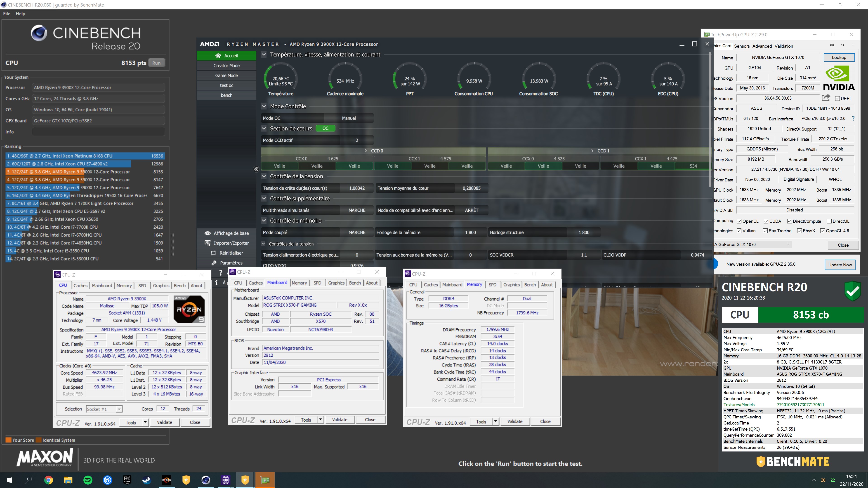The image size is (868, 488).
Task: Open the SPD tab in the Memory CPU-Z window
Action: [492, 285]
